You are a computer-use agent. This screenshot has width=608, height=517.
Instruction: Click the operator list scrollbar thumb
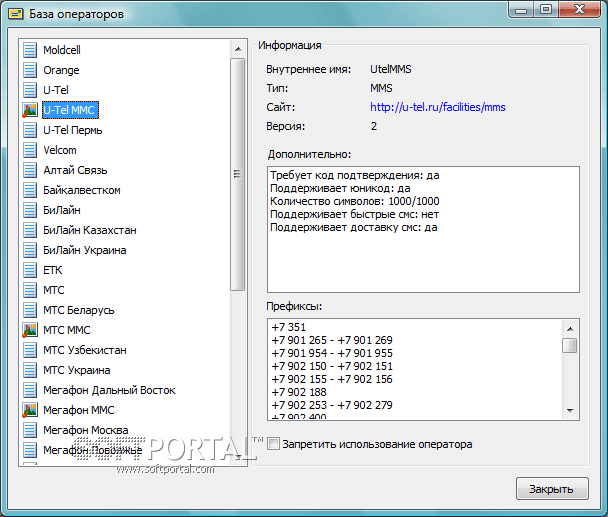pos(237,174)
